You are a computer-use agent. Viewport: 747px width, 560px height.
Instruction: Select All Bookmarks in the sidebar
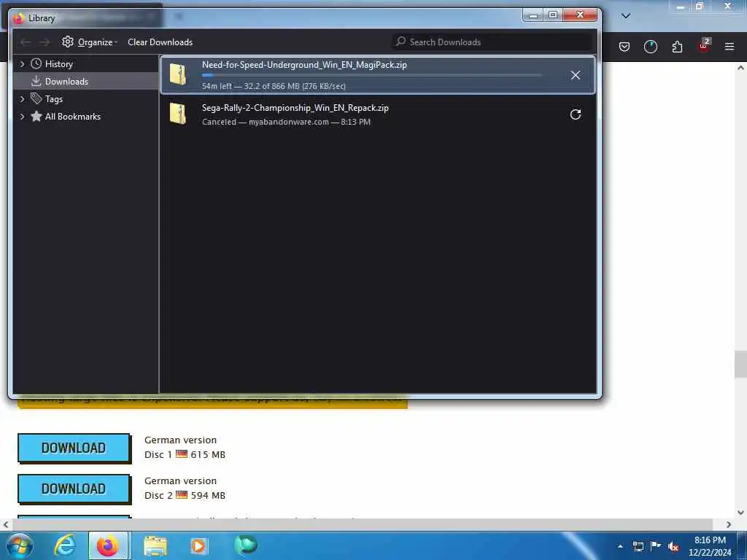pyautogui.click(x=72, y=117)
